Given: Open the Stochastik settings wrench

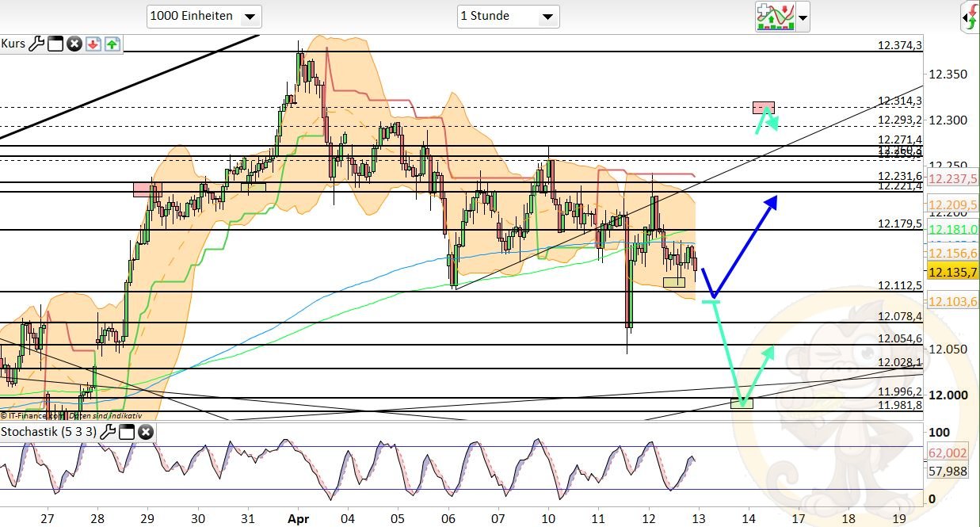Looking at the screenshot, I should [x=109, y=433].
